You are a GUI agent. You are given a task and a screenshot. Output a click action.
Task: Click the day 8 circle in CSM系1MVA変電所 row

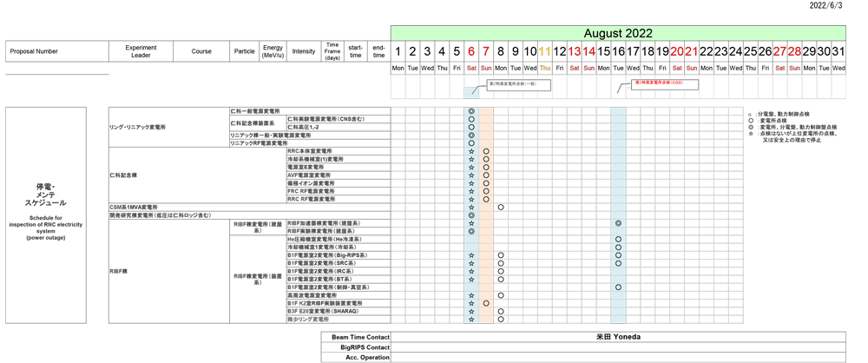pyautogui.click(x=501, y=208)
